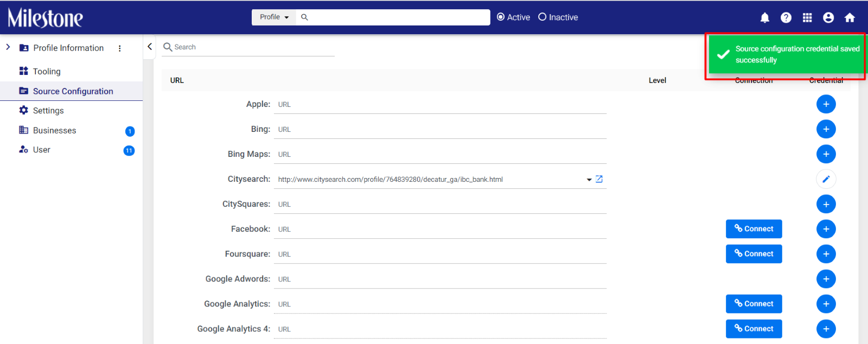Add credential for Foursquare row
Image resolution: width=868 pixels, height=344 pixels.
click(826, 254)
